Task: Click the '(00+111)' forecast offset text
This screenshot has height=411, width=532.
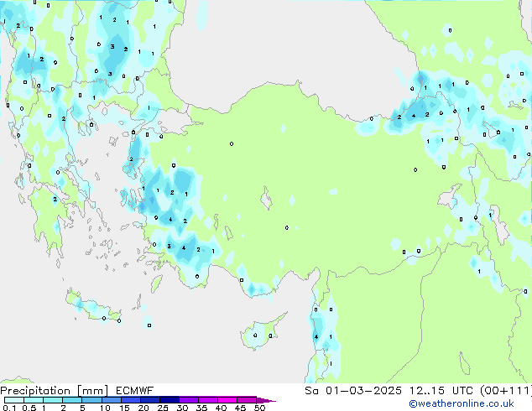Action: (506, 391)
